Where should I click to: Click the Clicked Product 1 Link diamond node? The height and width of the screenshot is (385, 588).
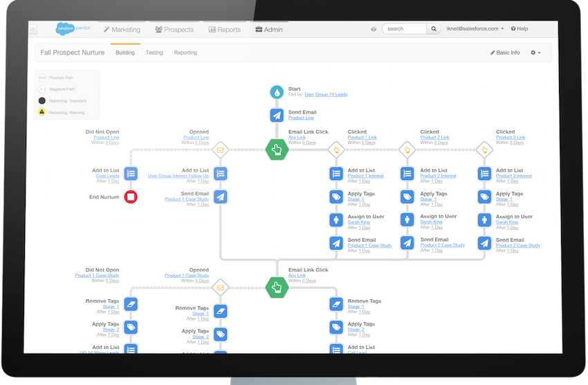coord(336,150)
